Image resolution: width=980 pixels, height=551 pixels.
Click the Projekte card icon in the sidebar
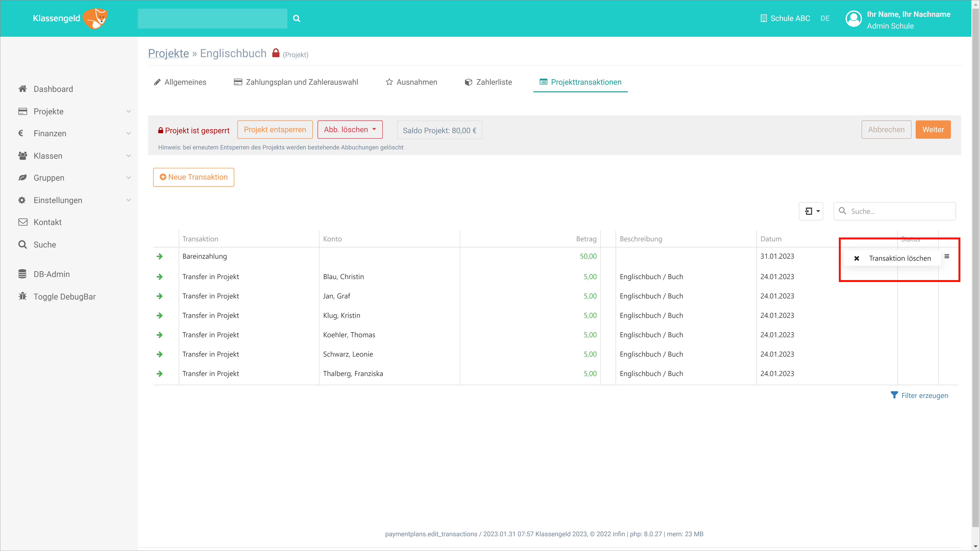point(22,111)
